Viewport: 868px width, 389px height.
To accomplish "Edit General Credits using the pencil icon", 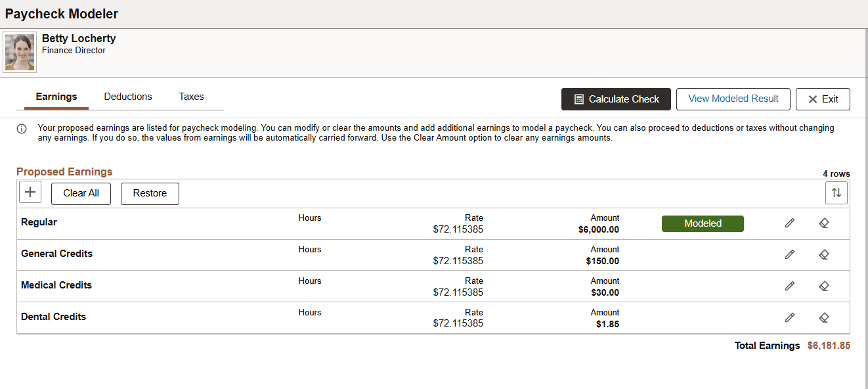I will click(x=789, y=254).
